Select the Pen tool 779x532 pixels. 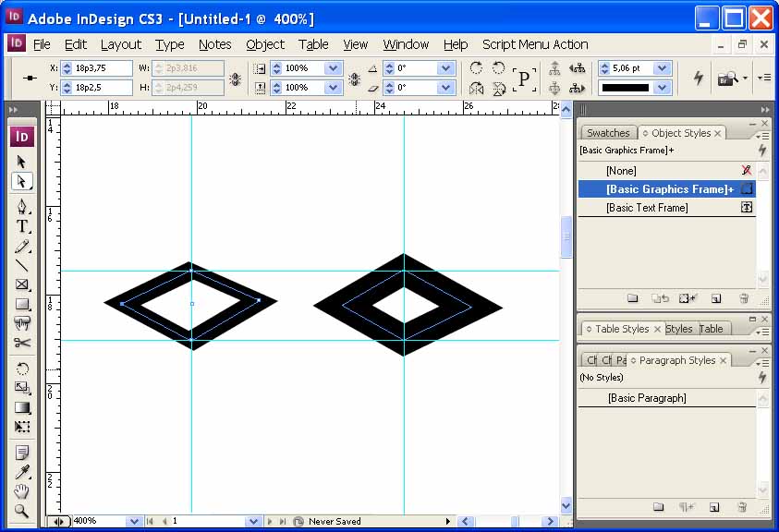[22, 206]
